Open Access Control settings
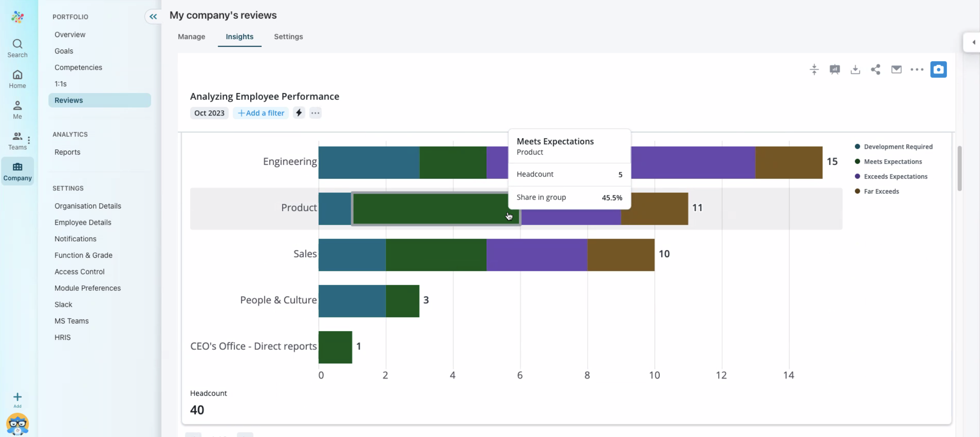The image size is (980, 437). click(79, 272)
